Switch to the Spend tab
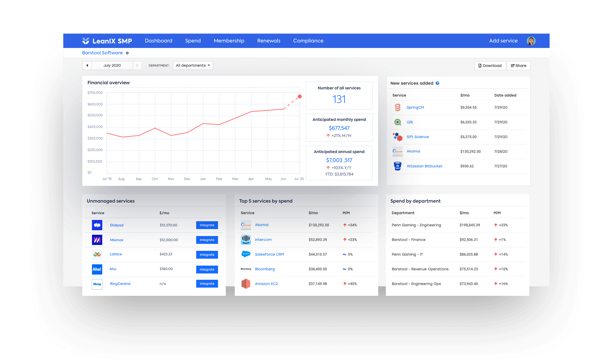Image resolution: width=613 pixels, height=364 pixels. point(193,41)
